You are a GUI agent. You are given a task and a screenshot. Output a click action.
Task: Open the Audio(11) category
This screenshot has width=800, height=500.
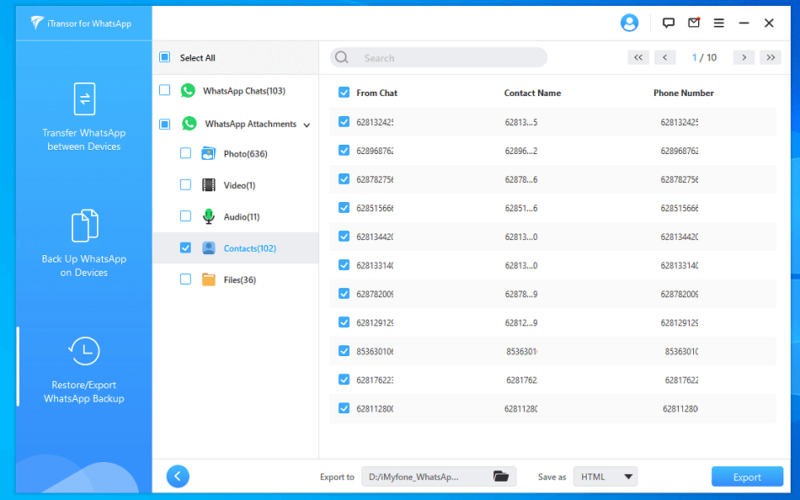[236, 217]
